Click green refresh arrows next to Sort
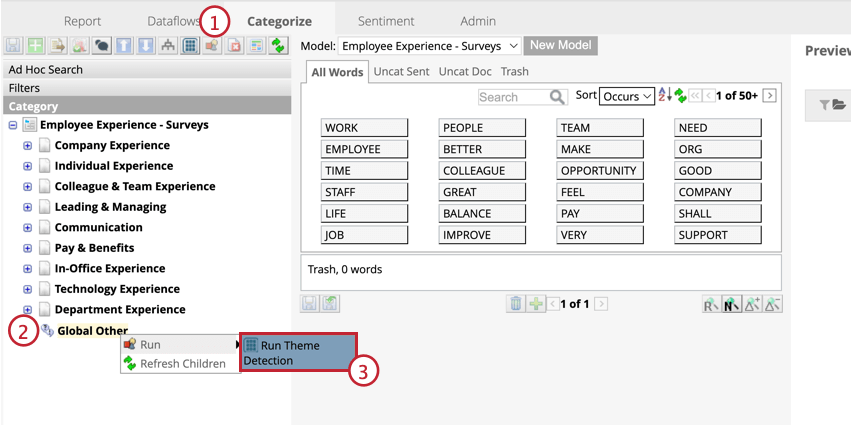851x425 pixels. pos(680,96)
